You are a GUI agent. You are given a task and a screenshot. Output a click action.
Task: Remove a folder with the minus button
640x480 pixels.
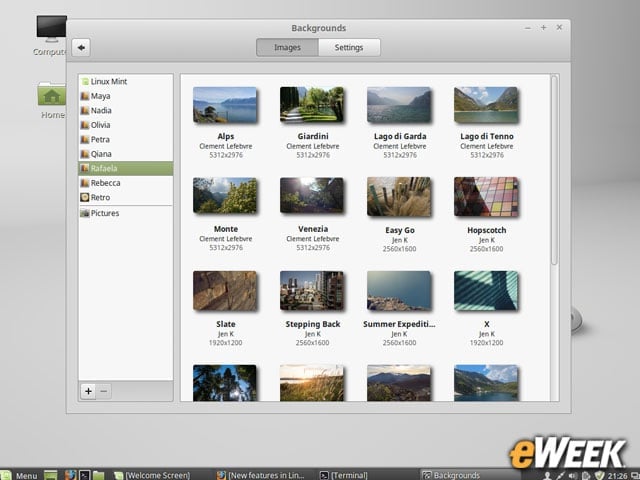point(104,391)
